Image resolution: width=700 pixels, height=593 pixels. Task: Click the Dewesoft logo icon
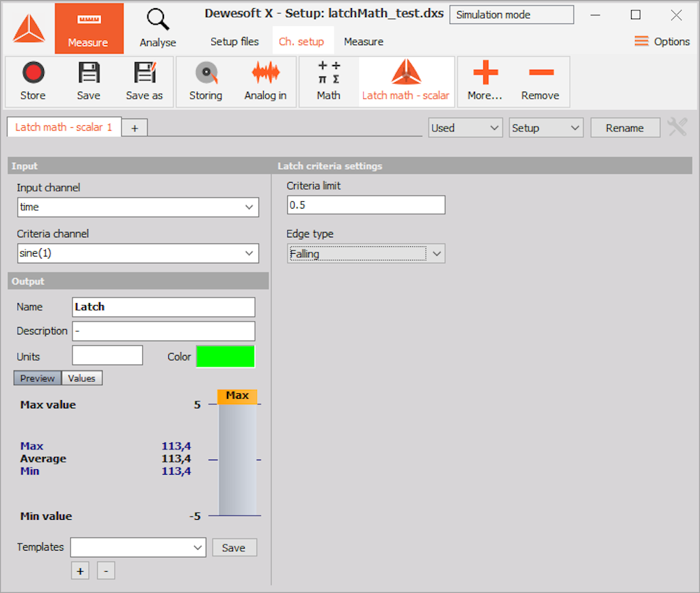tap(29, 29)
